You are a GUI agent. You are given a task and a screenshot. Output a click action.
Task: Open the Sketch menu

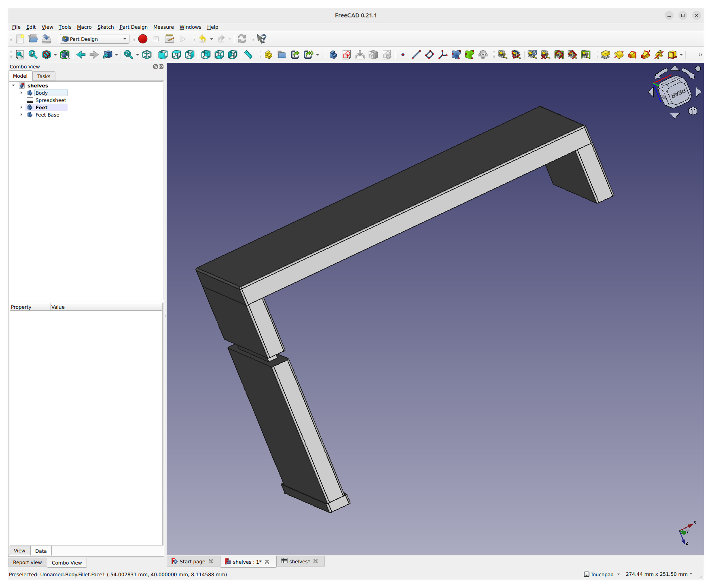106,27
